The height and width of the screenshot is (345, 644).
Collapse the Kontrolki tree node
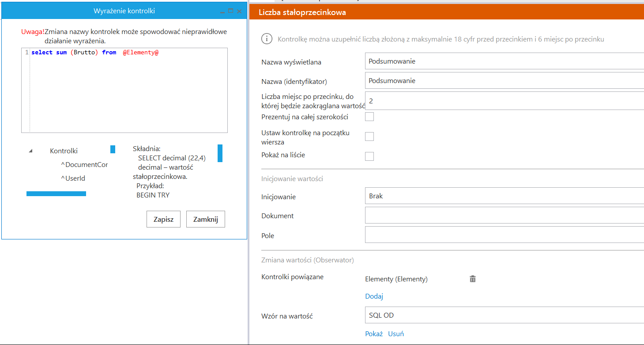(30, 151)
